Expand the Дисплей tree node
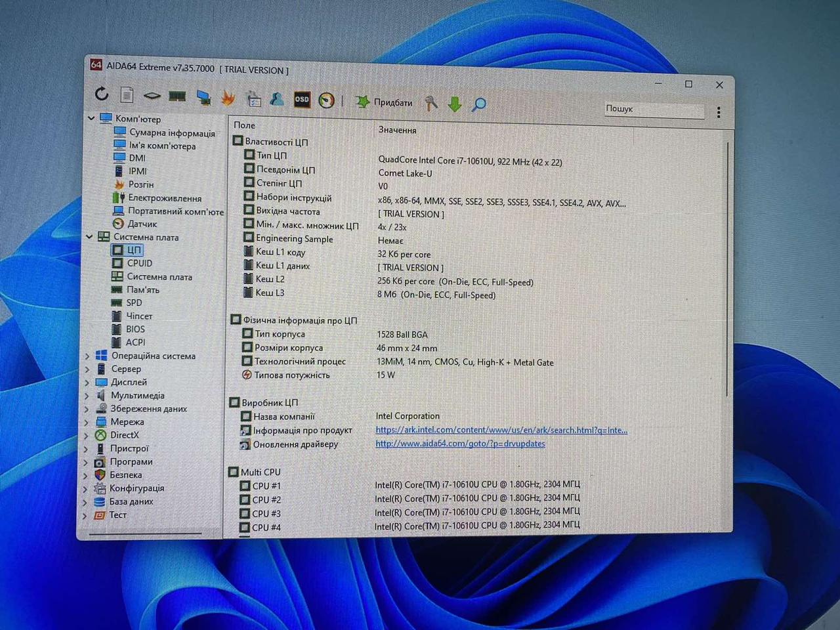Screen dimensions: 840x630 [87, 382]
